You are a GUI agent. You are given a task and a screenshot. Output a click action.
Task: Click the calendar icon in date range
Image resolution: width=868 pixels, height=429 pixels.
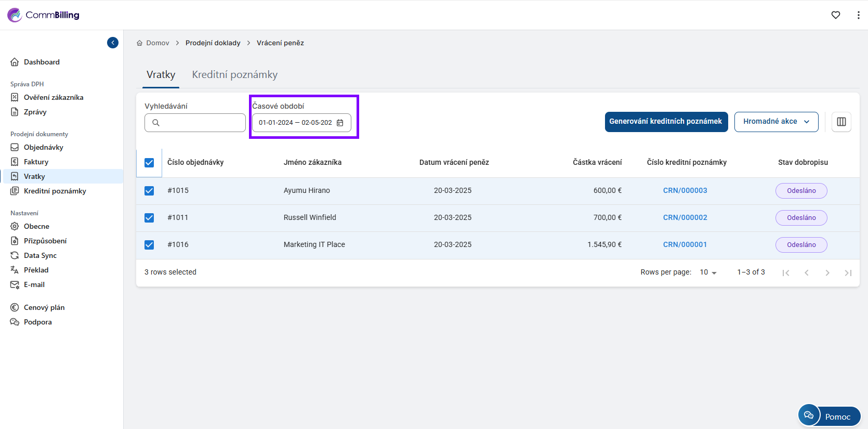point(340,123)
